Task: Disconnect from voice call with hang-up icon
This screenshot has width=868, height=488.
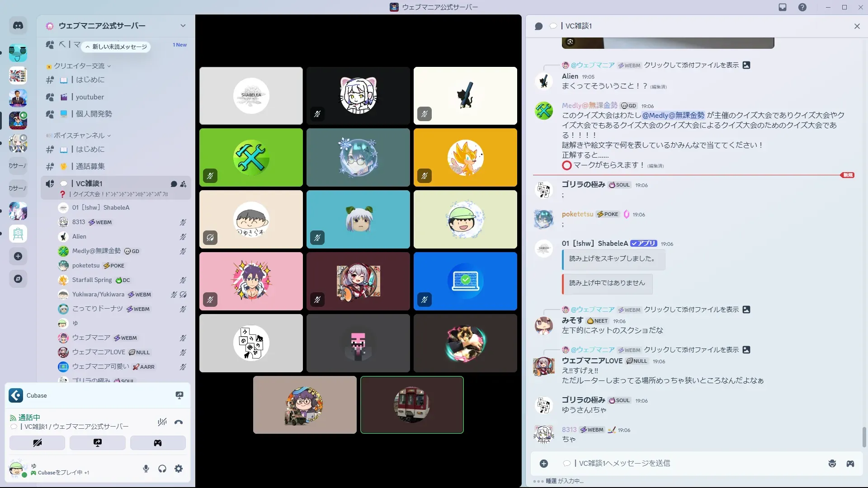Action: (x=179, y=422)
